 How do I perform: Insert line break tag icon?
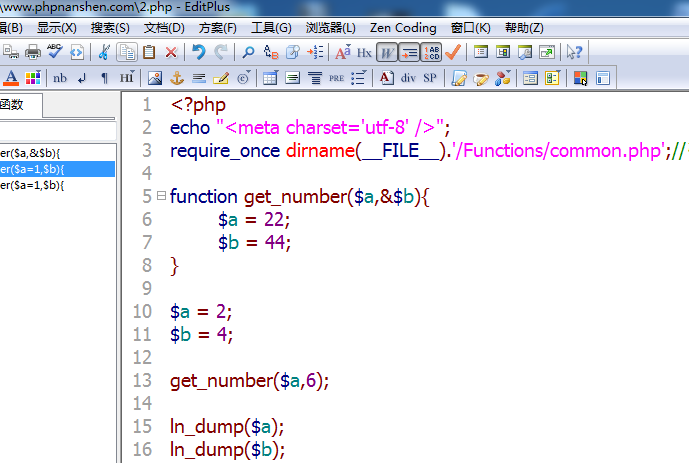point(82,78)
